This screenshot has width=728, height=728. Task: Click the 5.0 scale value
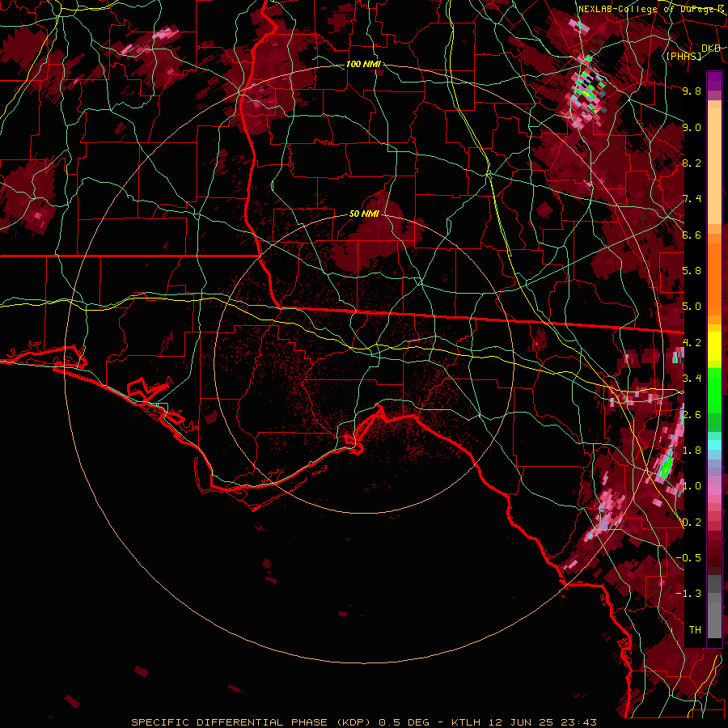[x=692, y=307]
